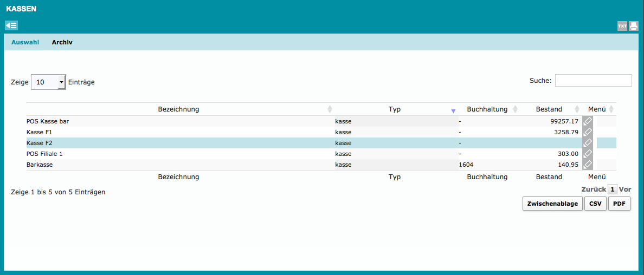Click the edit pencil for Barkasse
This screenshot has width=644, height=275.
(x=587, y=165)
